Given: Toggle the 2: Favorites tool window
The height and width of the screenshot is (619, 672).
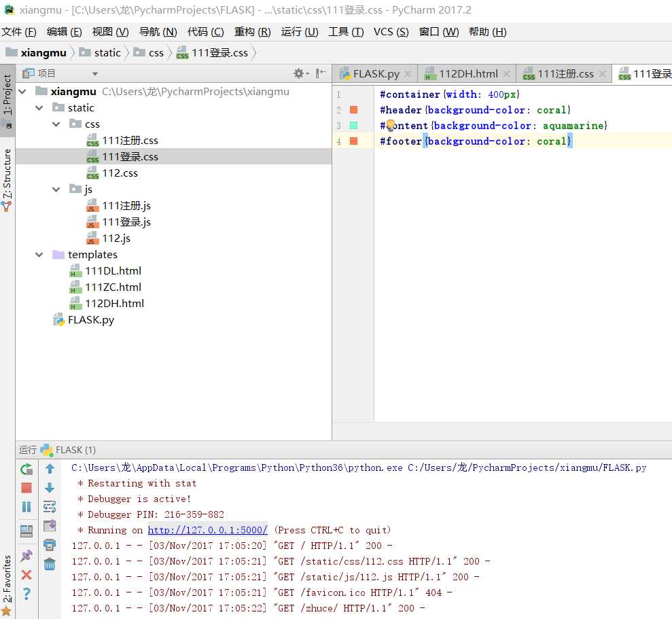Looking at the screenshot, I should 7,585.
